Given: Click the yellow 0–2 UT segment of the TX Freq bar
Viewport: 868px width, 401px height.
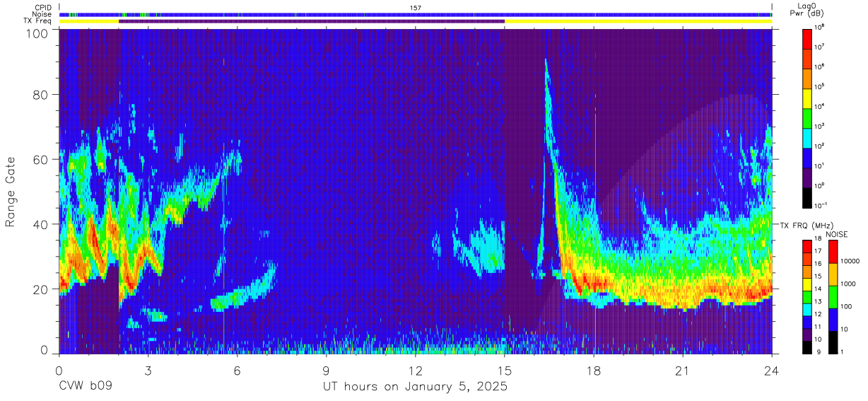Looking at the screenshot, I should click(89, 21).
